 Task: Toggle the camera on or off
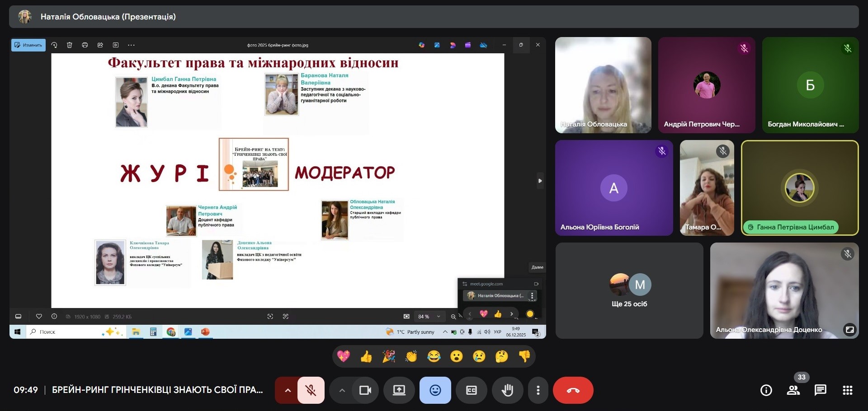(x=365, y=390)
